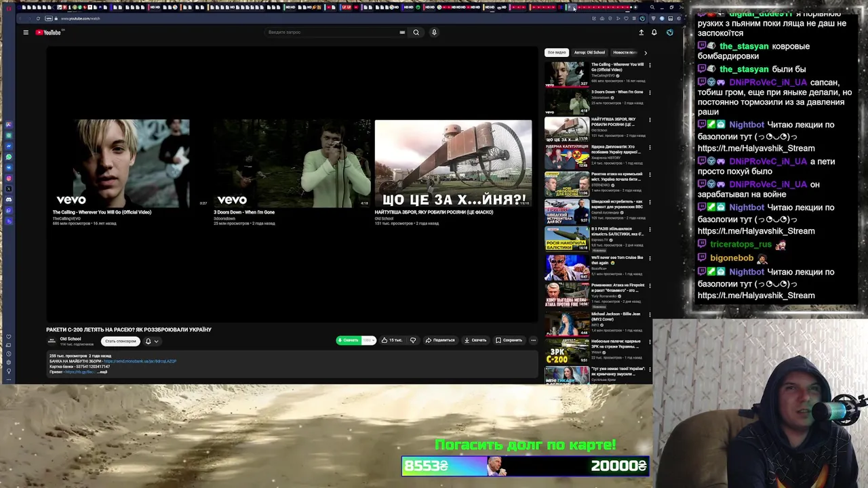The image size is (868, 488).
Task: Click chat username triceratops_rus
Action: coord(741,244)
